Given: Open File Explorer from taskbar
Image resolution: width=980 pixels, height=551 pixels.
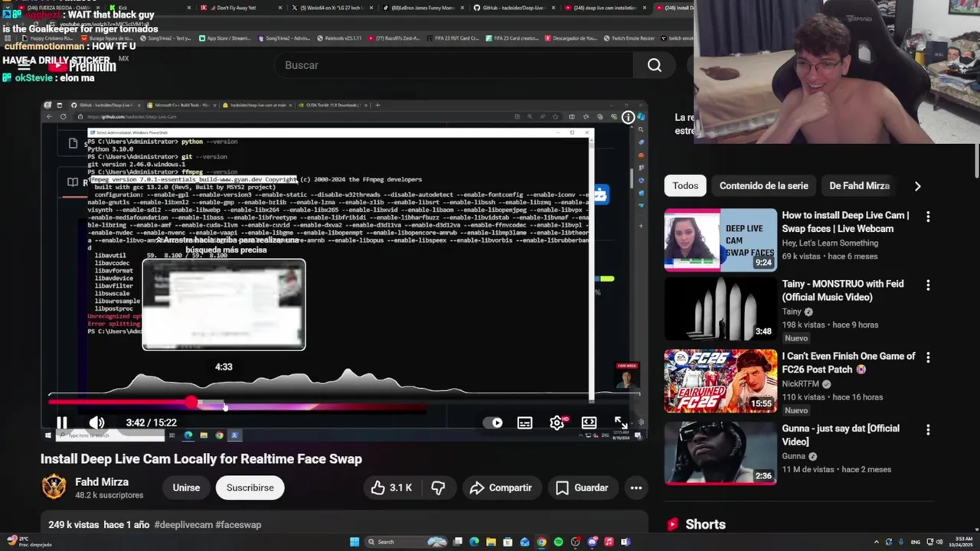Looking at the screenshot, I should click(x=492, y=542).
